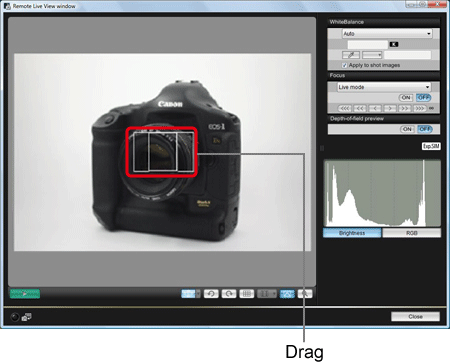Set Depth-of-field preview to ON
The height and width of the screenshot is (364, 450).
click(407, 129)
